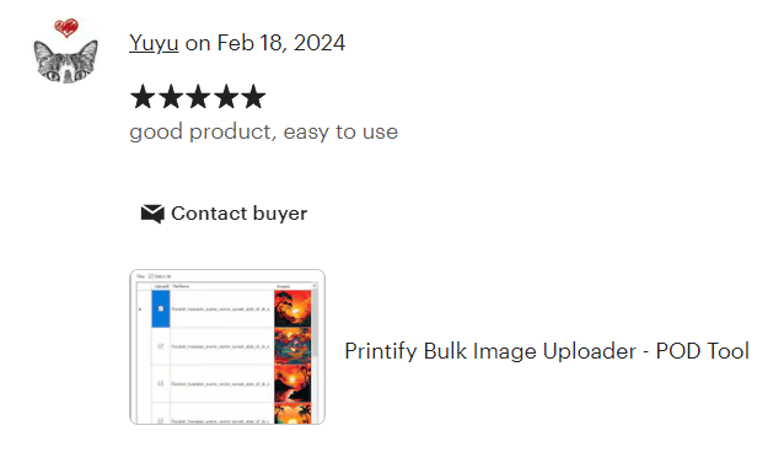The width and height of the screenshot is (768, 474).
Task: Click the review text 'good product, easy to use'
Action: pyautogui.click(x=263, y=131)
